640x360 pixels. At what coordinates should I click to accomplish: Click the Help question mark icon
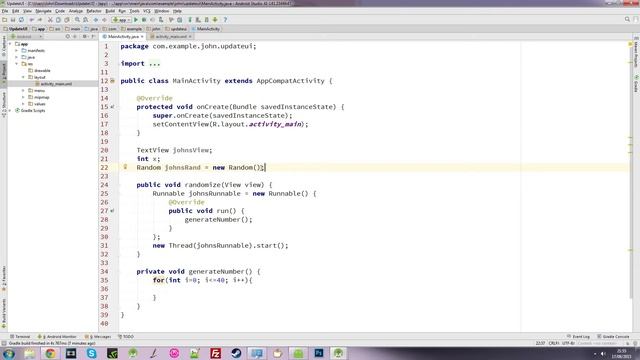click(225, 20)
